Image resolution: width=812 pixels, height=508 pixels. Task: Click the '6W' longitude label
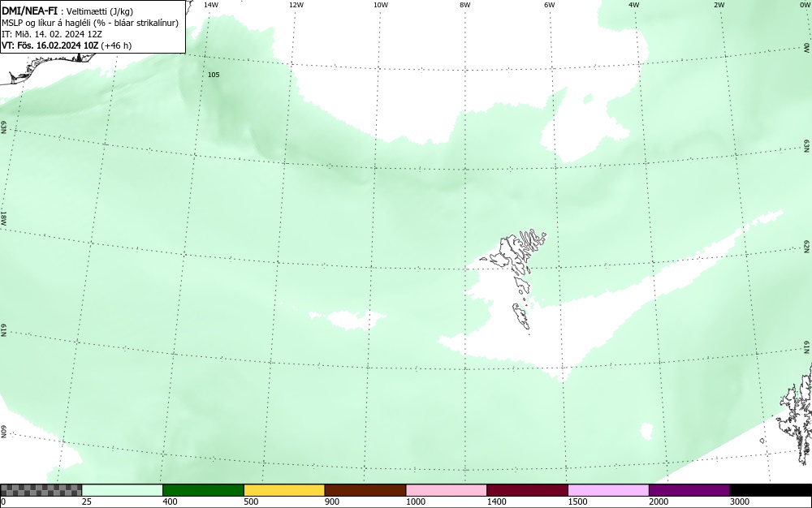pyautogui.click(x=550, y=5)
